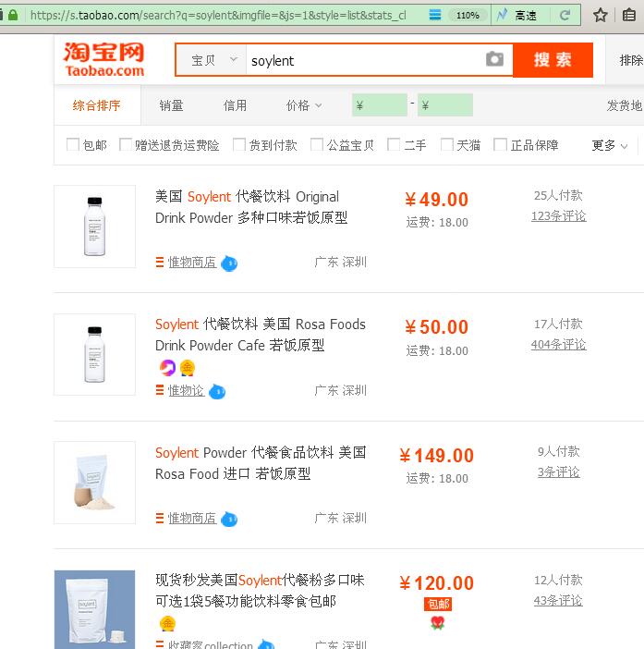Visit the 惟物论 shop link
The height and width of the screenshot is (649, 644).
click(x=186, y=390)
